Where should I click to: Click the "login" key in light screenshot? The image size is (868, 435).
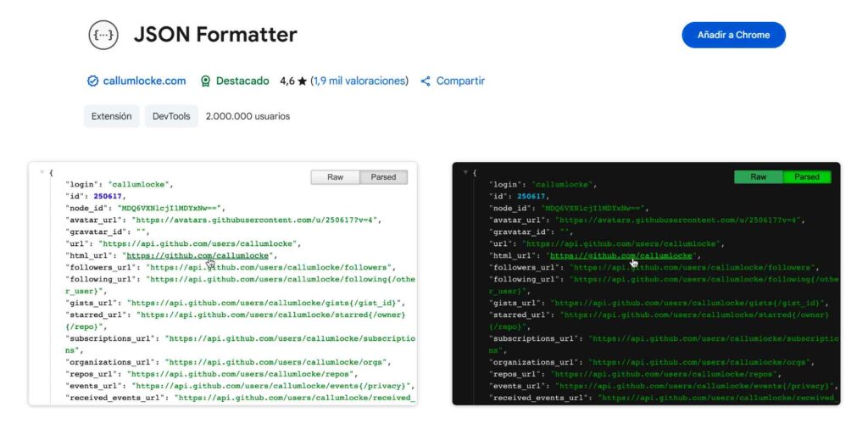click(82, 184)
